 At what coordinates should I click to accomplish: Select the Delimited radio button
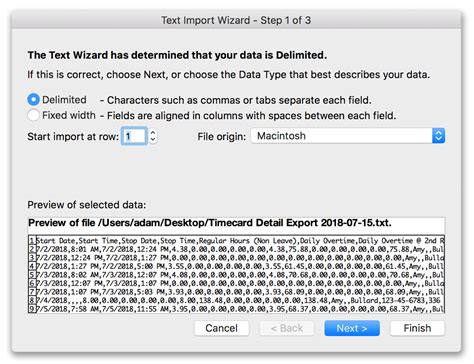pos(33,99)
